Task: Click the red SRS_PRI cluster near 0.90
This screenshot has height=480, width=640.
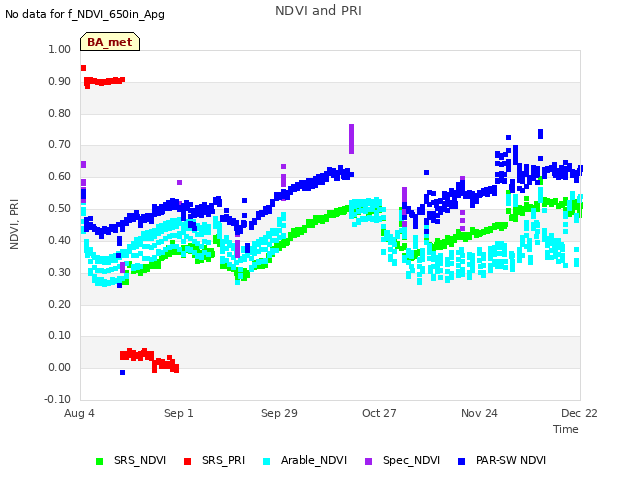Action: (104, 81)
